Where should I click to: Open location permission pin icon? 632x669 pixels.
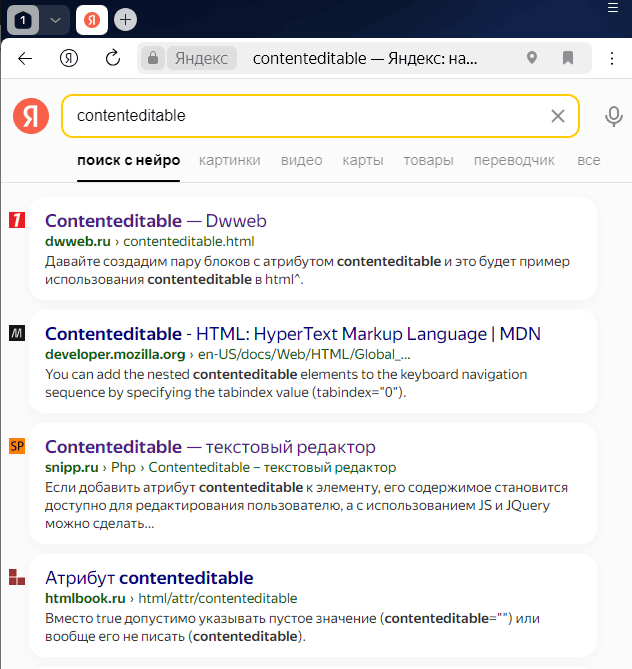pos(532,58)
